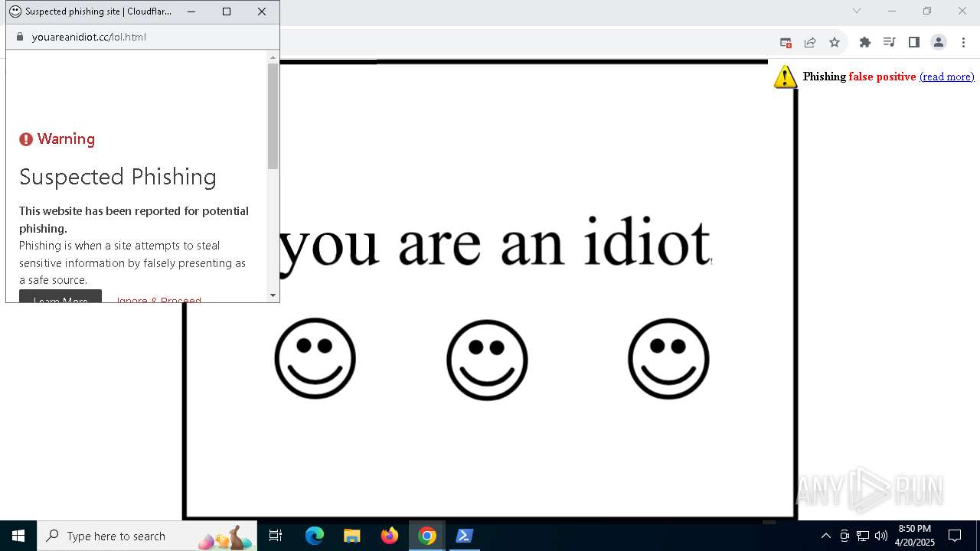Maximize the phishing popup window

point(227,11)
